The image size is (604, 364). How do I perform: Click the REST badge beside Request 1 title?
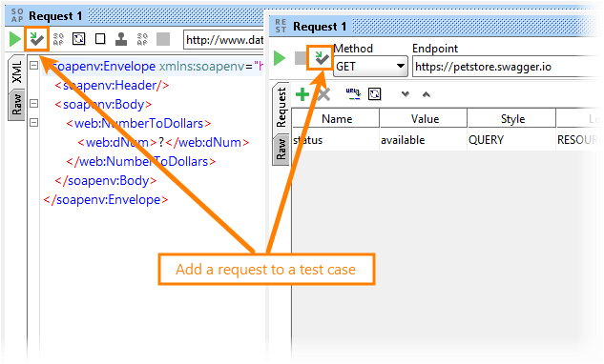pos(281,26)
